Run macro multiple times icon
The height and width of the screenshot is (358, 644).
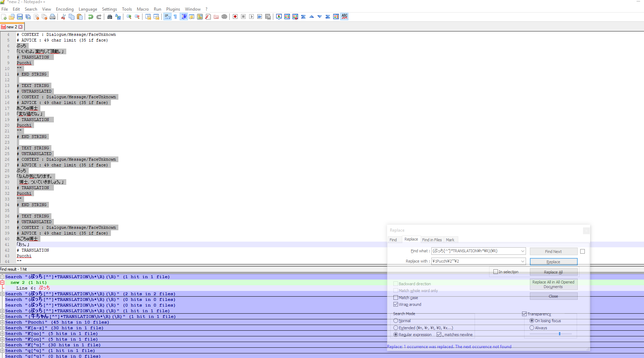[x=259, y=17]
